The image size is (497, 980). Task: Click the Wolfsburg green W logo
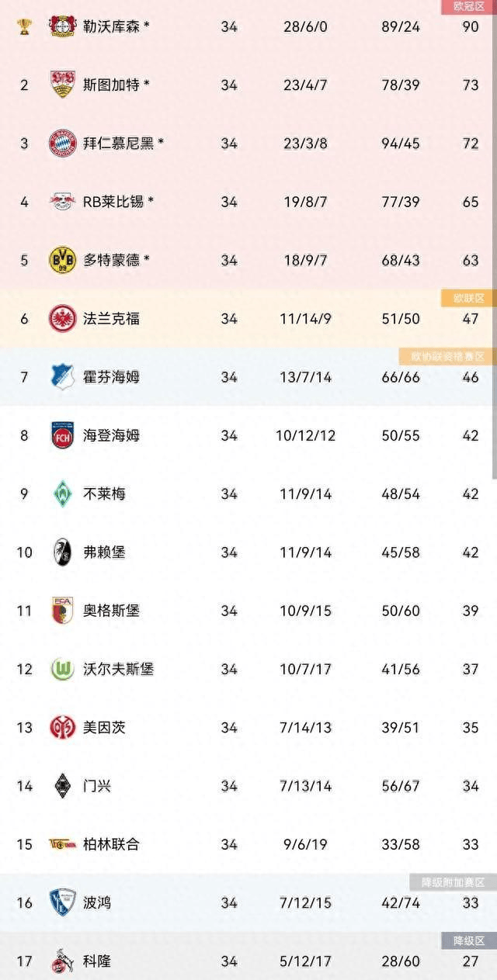pos(62,669)
